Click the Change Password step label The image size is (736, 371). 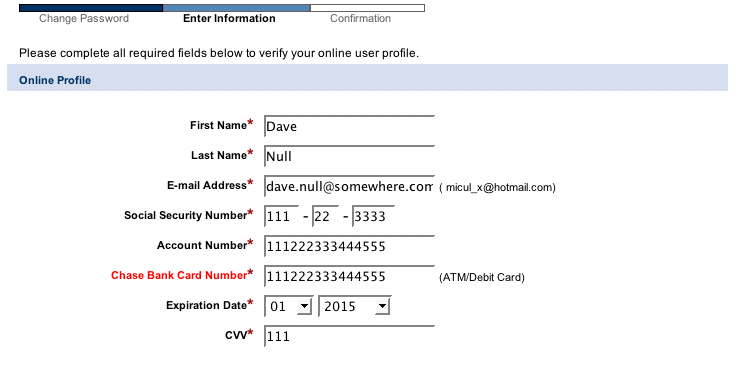pos(84,18)
